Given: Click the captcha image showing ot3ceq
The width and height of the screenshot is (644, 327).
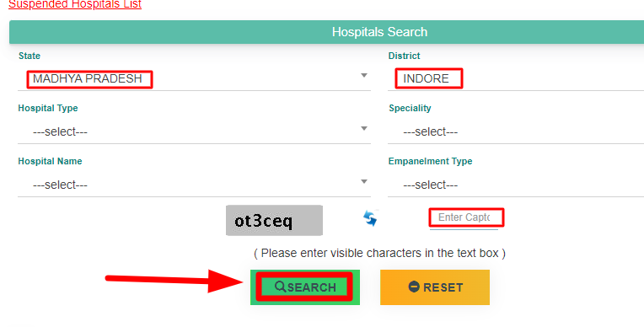Looking at the screenshot, I should (274, 221).
